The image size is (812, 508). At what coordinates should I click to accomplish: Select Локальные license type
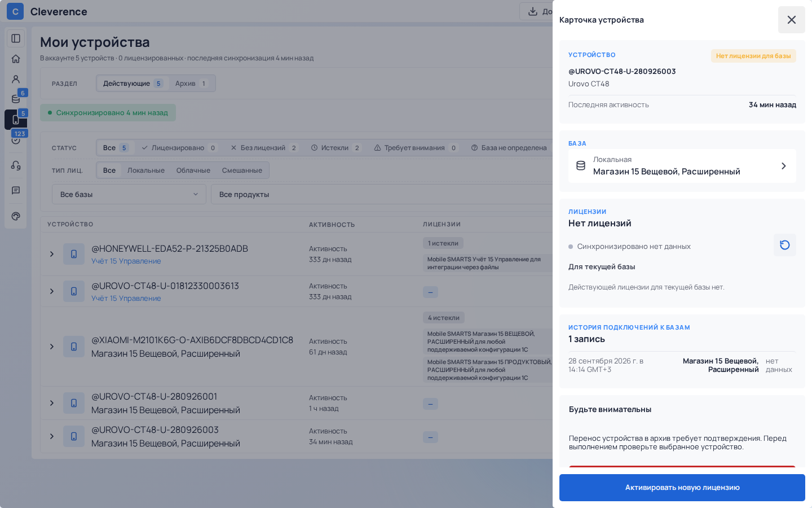(146, 170)
